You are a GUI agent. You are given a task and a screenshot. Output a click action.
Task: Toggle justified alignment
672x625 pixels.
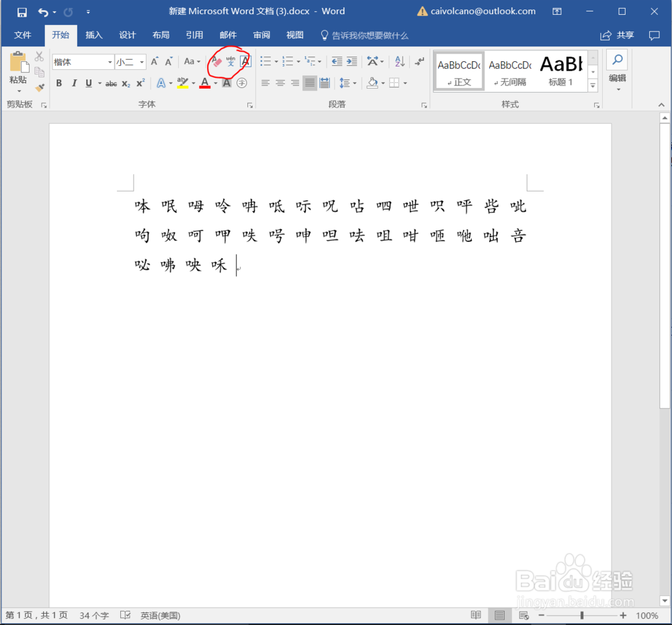click(309, 83)
